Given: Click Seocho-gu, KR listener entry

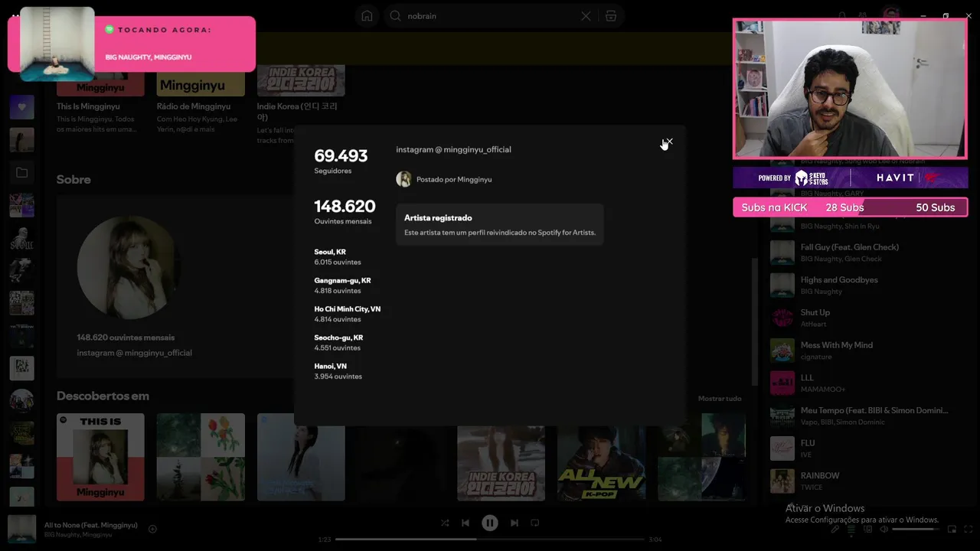Looking at the screenshot, I should (338, 342).
